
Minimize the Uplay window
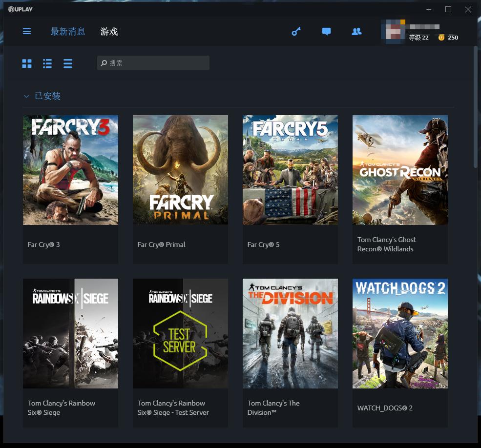429,9
